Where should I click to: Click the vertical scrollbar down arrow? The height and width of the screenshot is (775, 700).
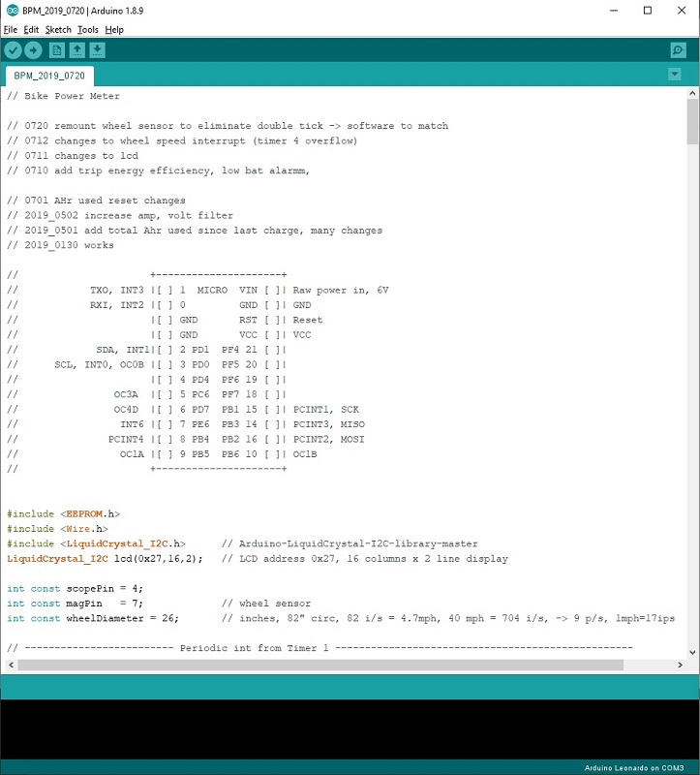point(692,652)
